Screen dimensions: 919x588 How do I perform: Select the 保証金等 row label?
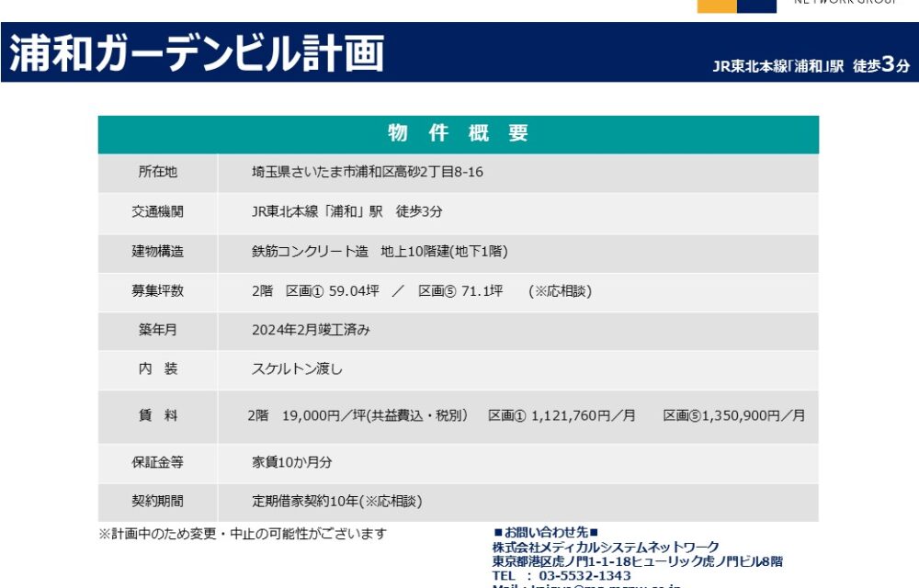tap(157, 462)
